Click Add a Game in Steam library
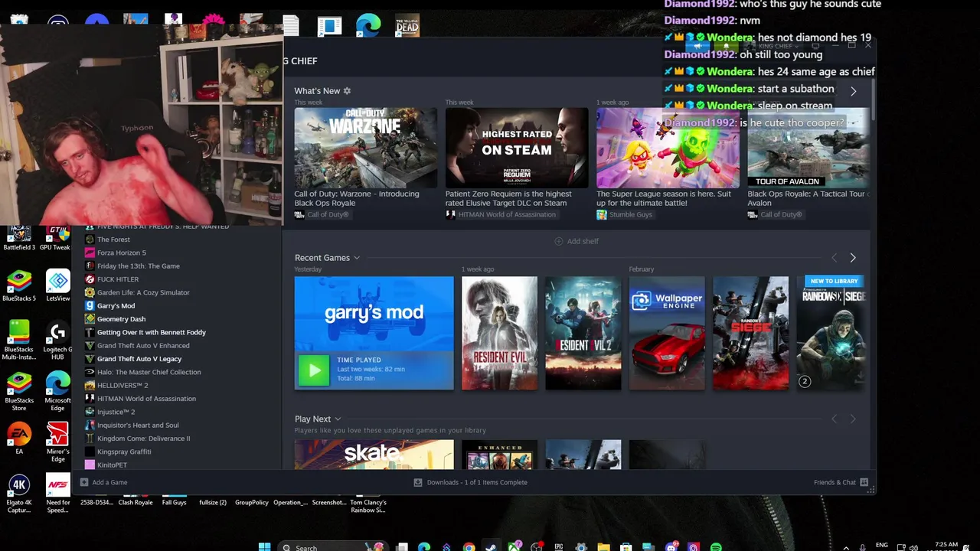 pyautogui.click(x=103, y=482)
